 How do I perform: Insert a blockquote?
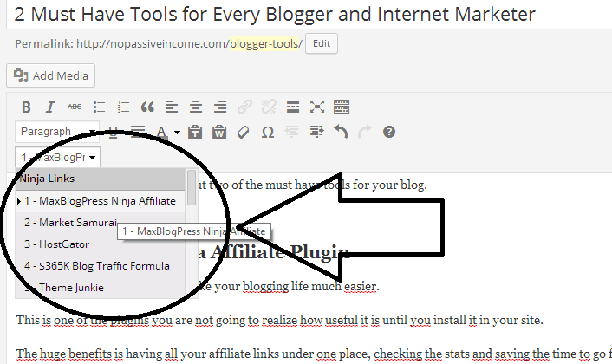click(147, 107)
